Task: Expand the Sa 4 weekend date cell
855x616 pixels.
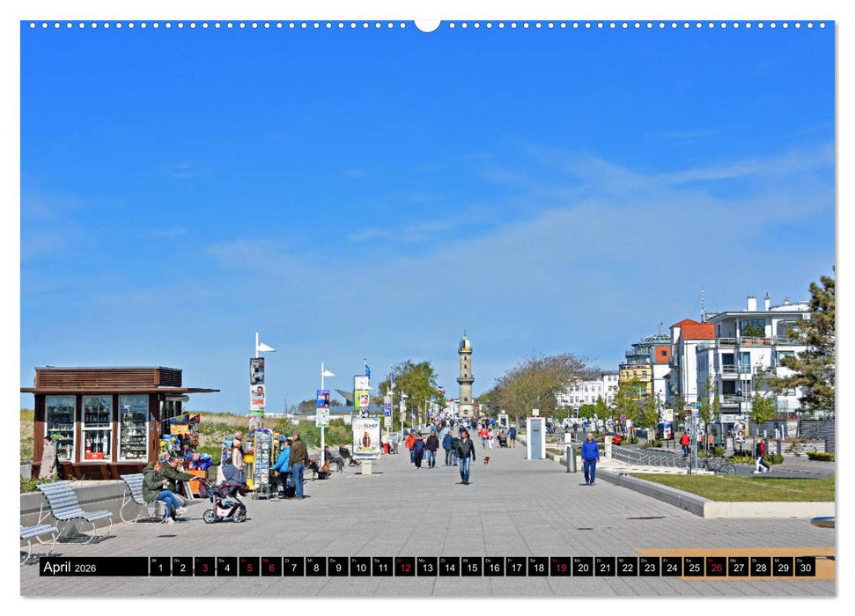Action: [x=226, y=569]
